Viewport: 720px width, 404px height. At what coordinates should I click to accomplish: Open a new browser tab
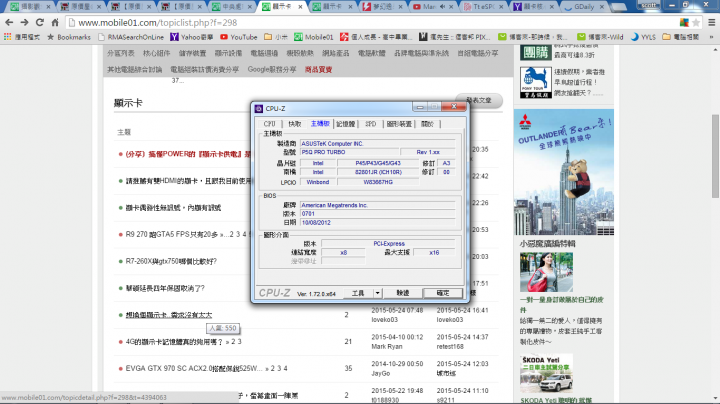pos(619,7)
